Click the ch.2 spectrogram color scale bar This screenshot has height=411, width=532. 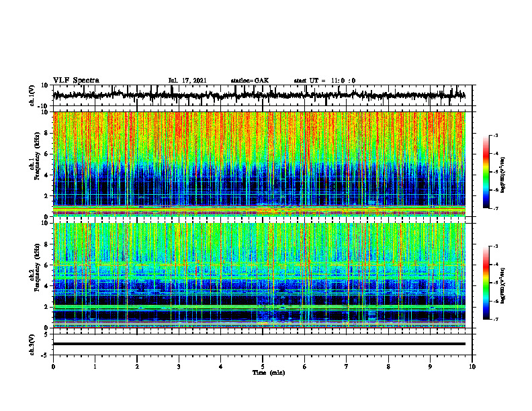486,283
